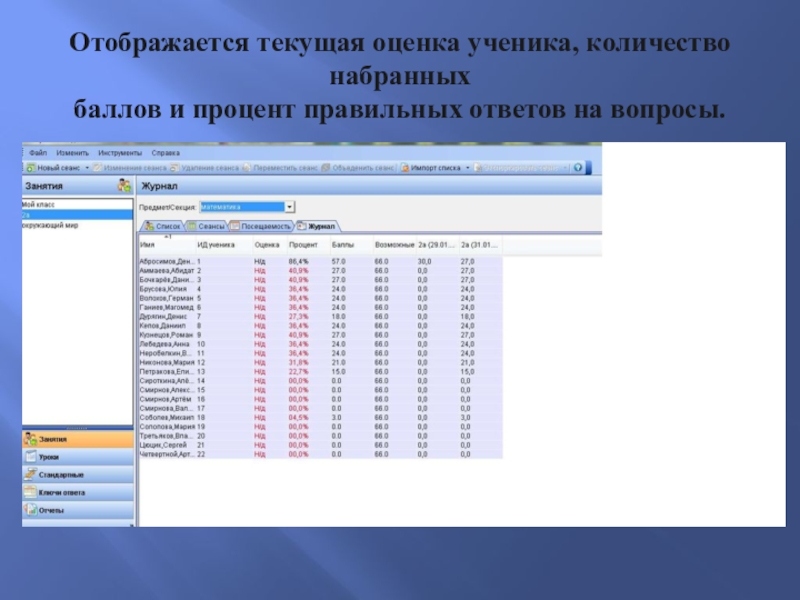Open the Файл menu
The width and height of the screenshot is (800, 600).
tap(38, 153)
